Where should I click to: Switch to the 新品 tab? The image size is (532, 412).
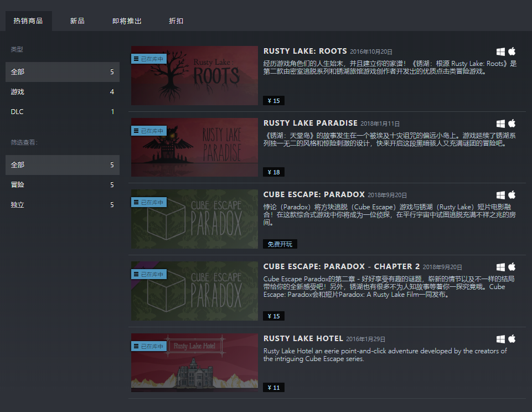[77, 20]
